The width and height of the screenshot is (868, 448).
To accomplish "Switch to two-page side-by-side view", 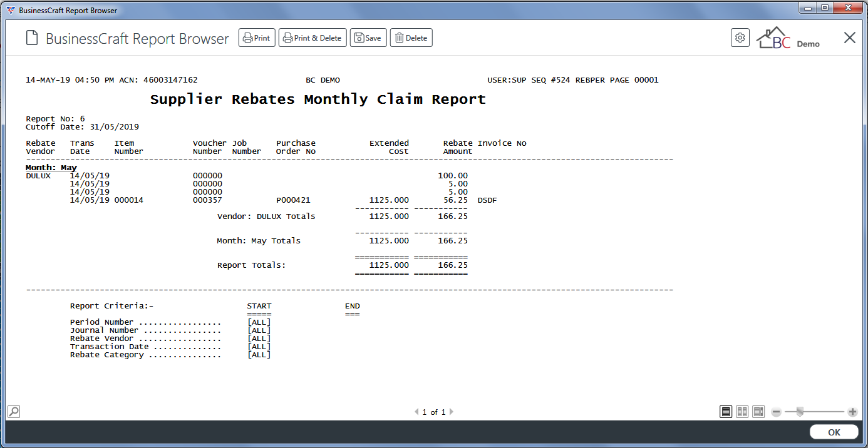I will [742, 412].
